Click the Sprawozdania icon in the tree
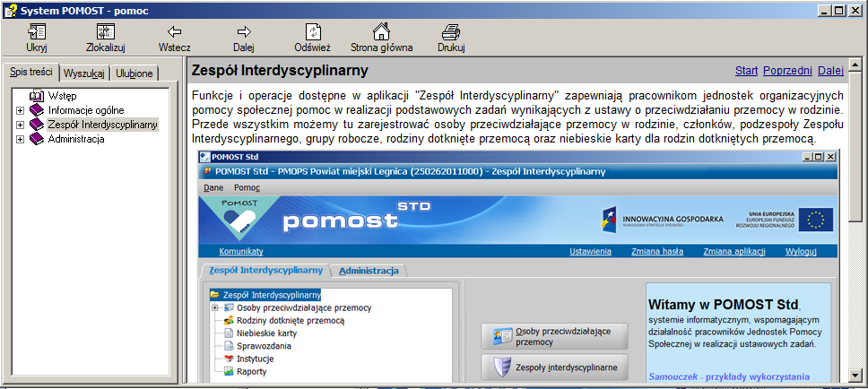The width and height of the screenshot is (868, 389). (229, 346)
